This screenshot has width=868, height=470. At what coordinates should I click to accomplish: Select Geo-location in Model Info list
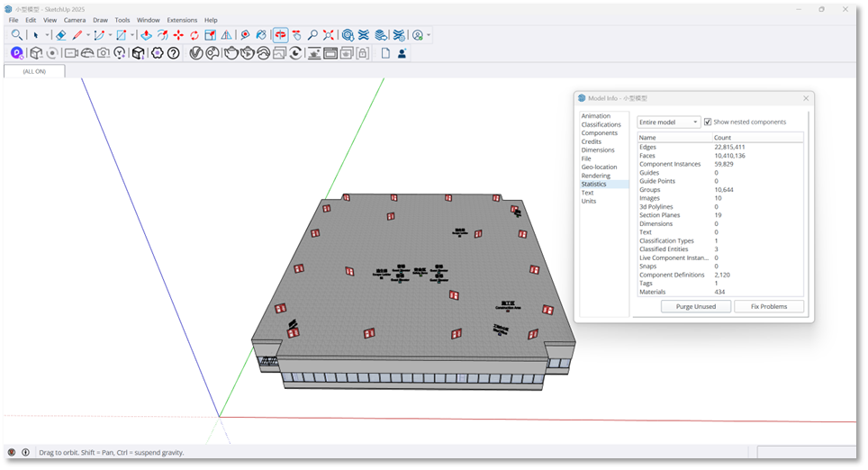(599, 167)
